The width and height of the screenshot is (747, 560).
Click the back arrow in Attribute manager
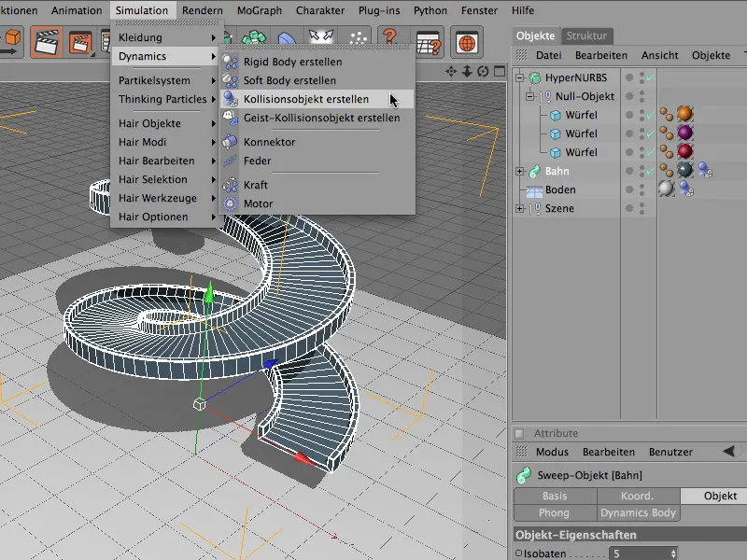click(x=728, y=451)
